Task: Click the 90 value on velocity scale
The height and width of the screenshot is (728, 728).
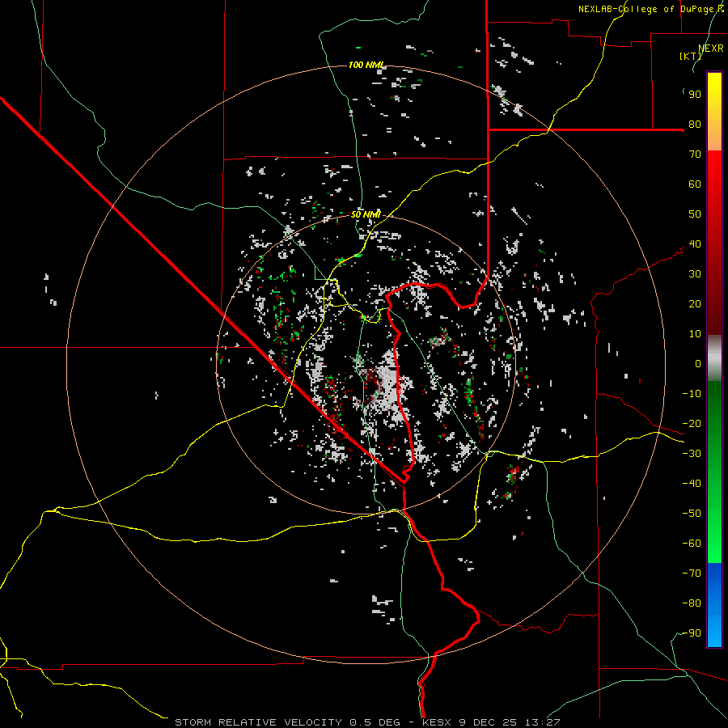Action: coord(695,95)
